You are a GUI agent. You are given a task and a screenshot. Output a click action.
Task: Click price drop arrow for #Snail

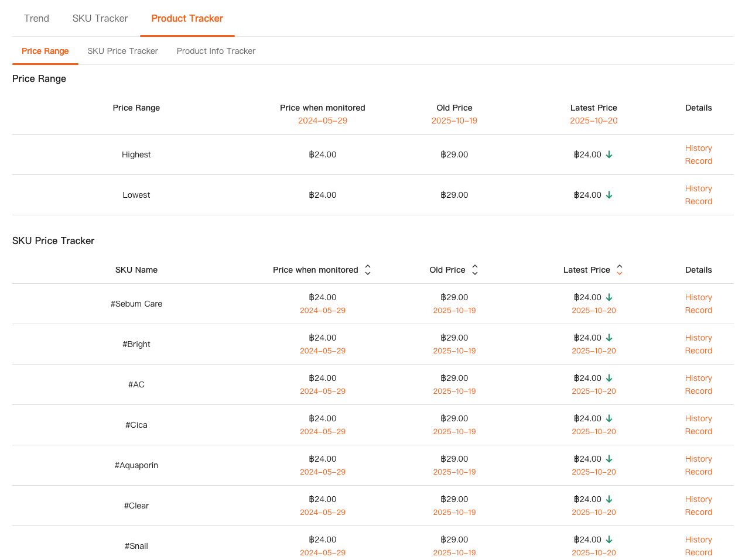[609, 540]
